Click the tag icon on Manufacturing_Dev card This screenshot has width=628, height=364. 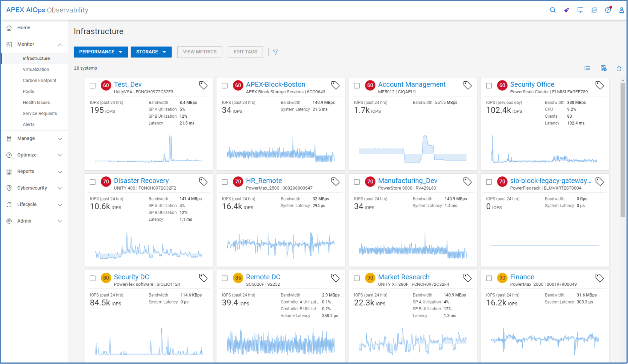[x=467, y=182]
